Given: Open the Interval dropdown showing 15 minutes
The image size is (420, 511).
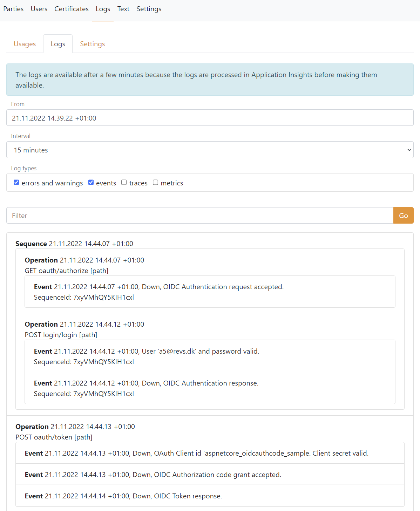Looking at the screenshot, I should click(x=210, y=150).
